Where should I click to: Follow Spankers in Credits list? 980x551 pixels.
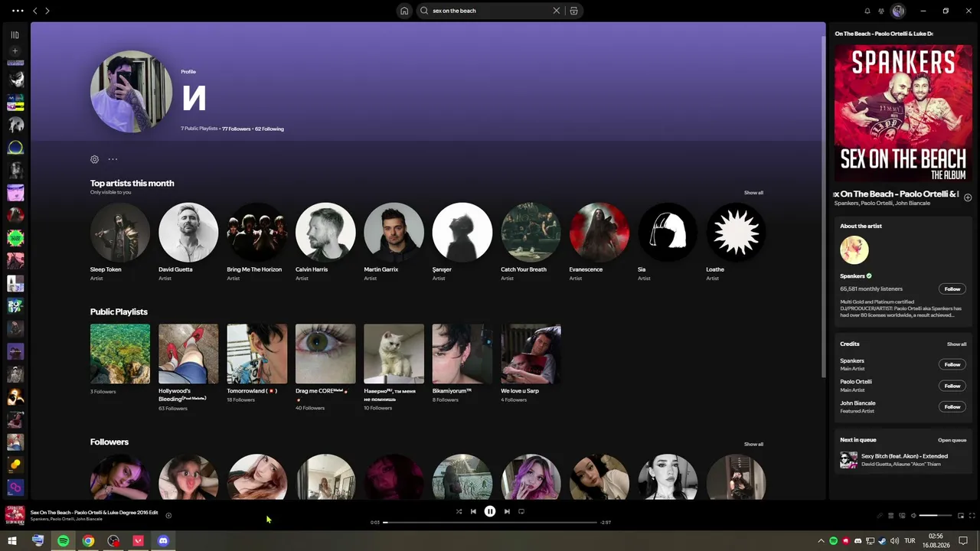click(952, 364)
